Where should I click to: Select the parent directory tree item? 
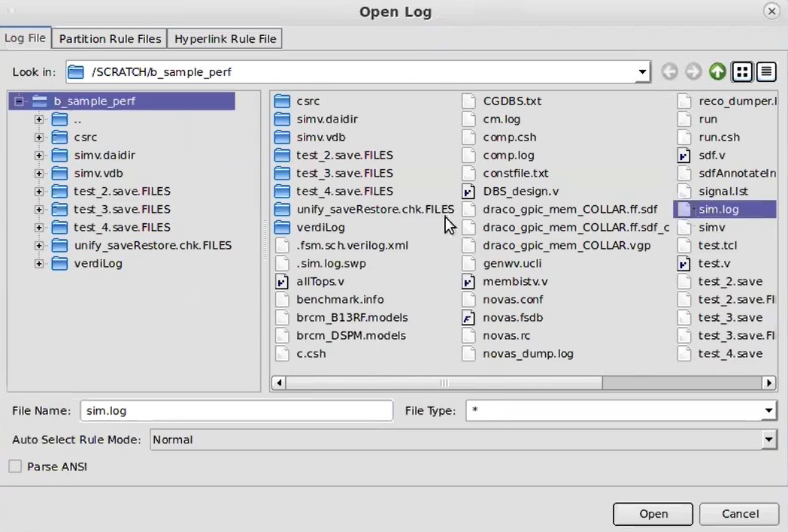click(x=67, y=119)
